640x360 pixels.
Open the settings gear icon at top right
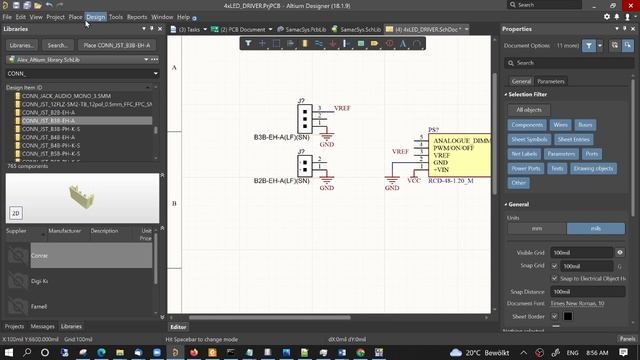coord(607,17)
